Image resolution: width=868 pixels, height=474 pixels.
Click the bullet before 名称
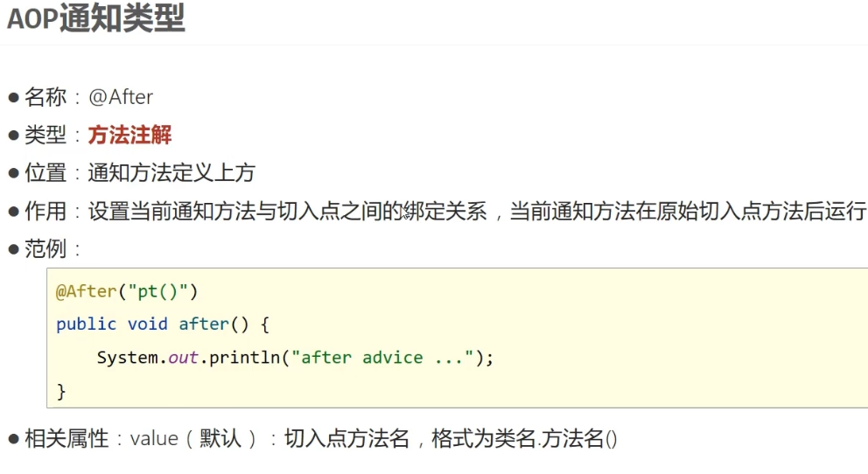tap(14, 99)
